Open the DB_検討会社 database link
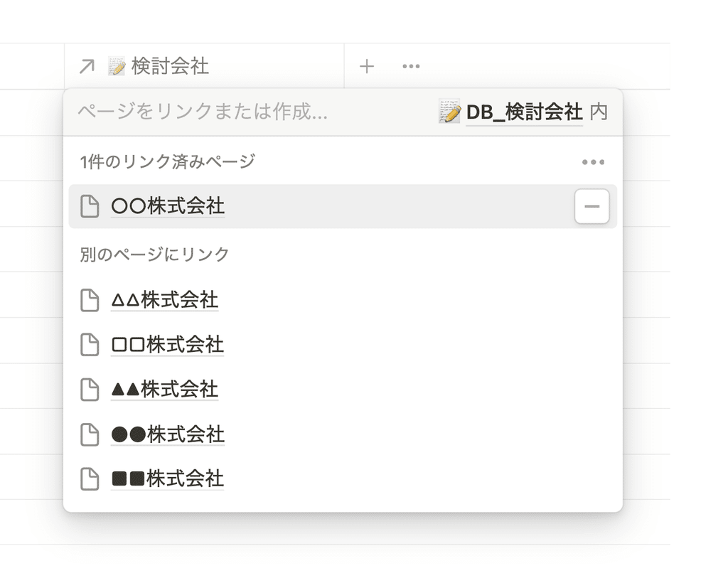 pyautogui.click(x=524, y=112)
